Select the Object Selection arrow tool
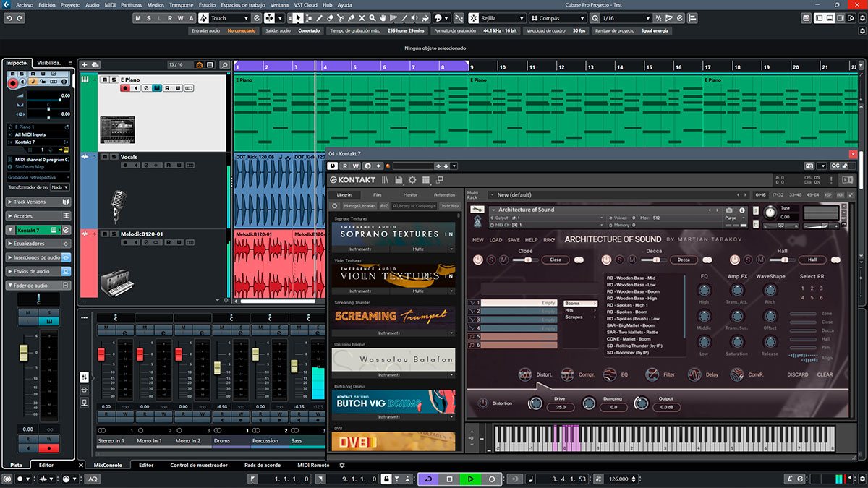Viewport: 868px width, 488px height. (x=298, y=18)
